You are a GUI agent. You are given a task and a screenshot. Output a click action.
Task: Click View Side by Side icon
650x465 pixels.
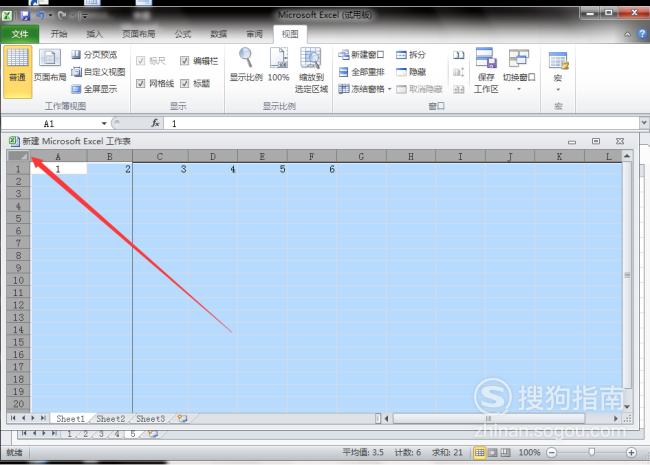tap(458, 54)
